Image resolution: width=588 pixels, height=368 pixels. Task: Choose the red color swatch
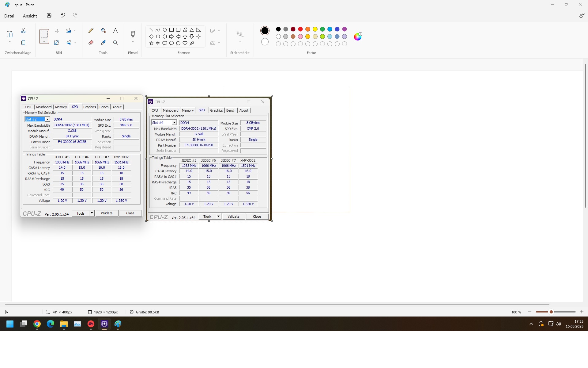click(x=300, y=29)
